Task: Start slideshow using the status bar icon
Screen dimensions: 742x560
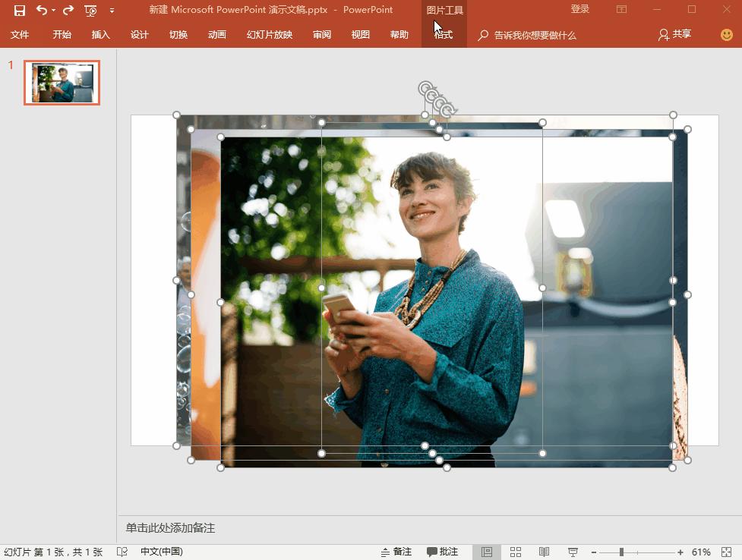Action: (x=573, y=552)
